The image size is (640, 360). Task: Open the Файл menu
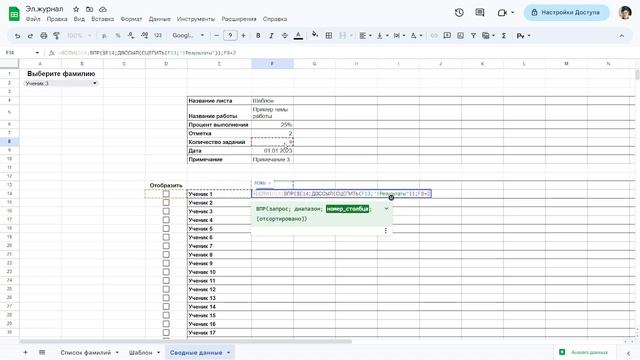pos(33,19)
